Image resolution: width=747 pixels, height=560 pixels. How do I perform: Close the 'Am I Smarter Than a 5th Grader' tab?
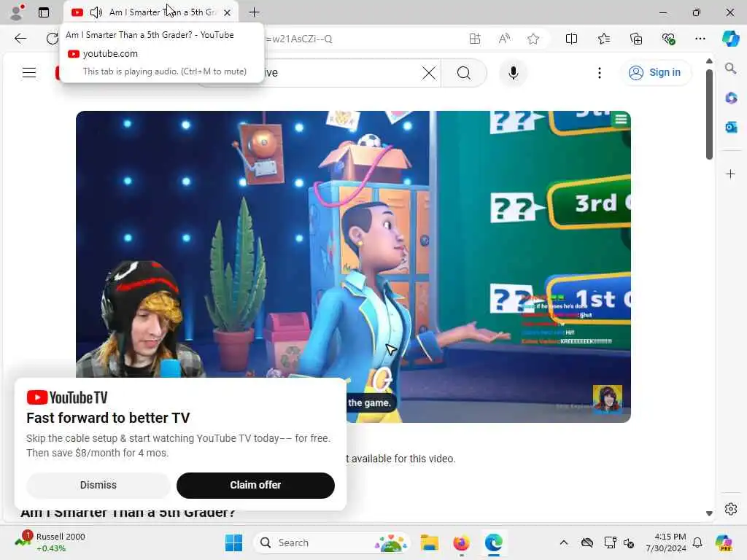(x=228, y=12)
